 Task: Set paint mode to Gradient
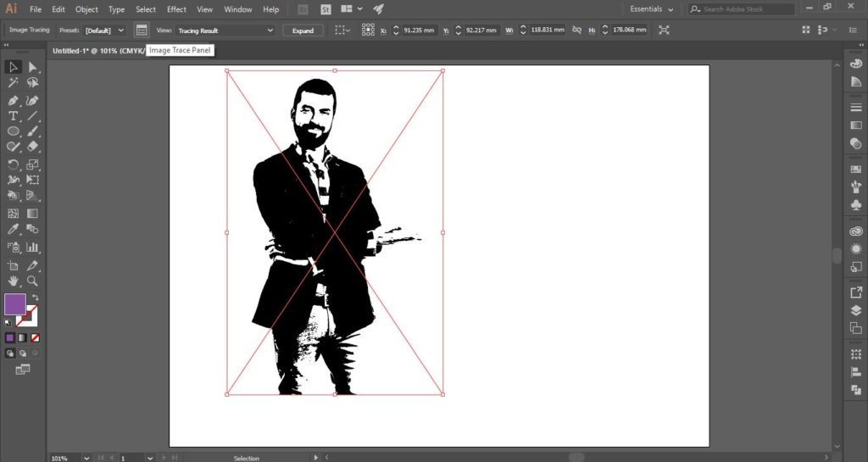click(23, 337)
